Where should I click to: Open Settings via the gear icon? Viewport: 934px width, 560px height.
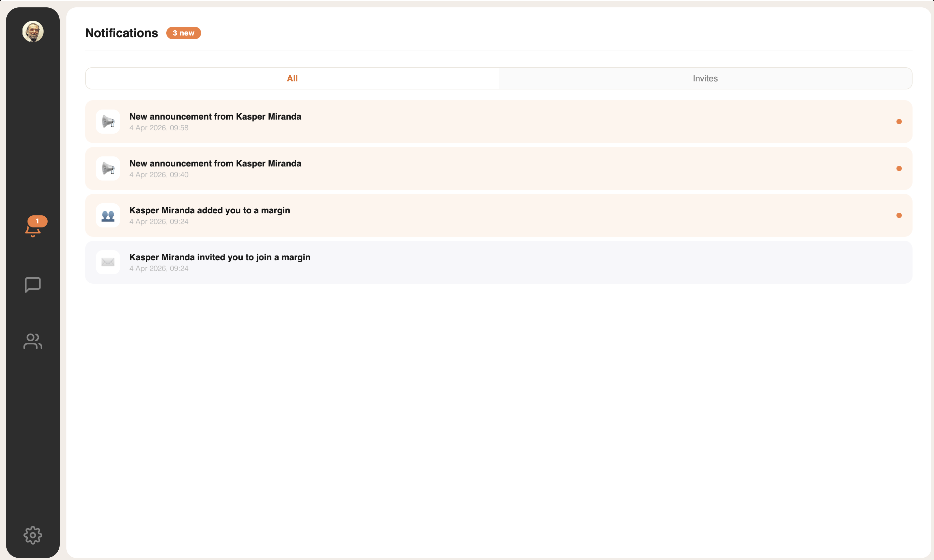33,535
